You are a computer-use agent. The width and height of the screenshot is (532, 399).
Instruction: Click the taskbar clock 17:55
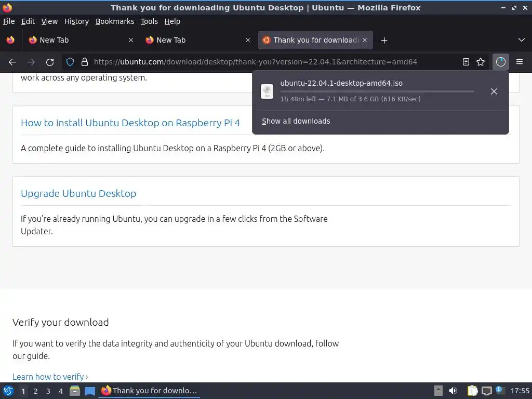point(520,391)
